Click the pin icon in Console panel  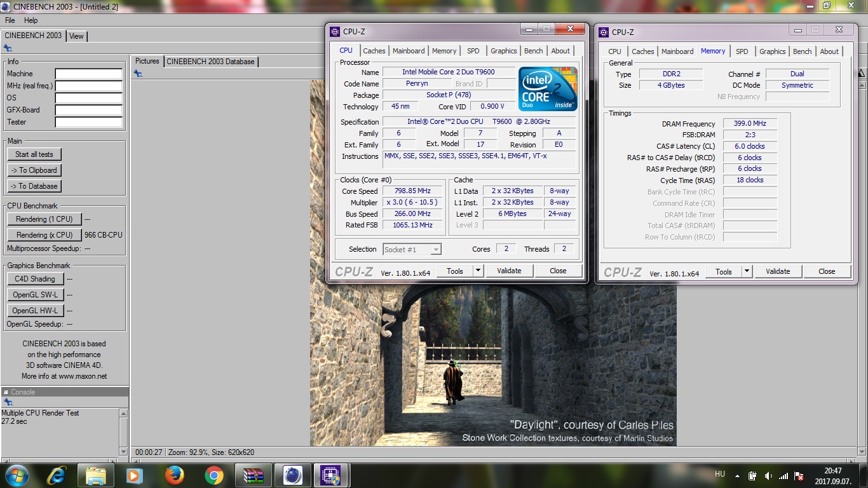8,402
